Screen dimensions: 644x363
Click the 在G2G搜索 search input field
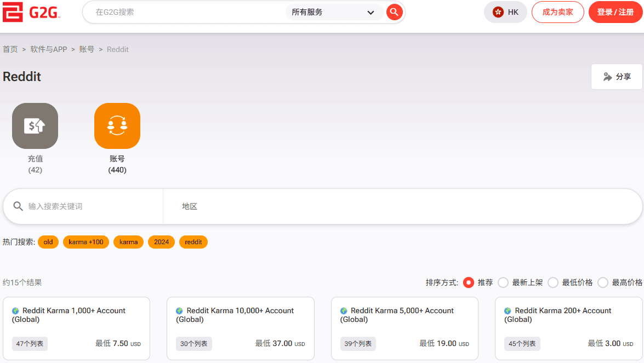[x=186, y=12]
